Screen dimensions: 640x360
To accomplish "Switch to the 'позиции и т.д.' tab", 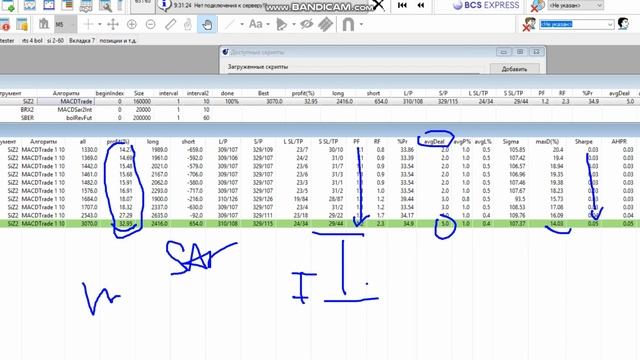I will pyautogui.click(x=118, y=40).
